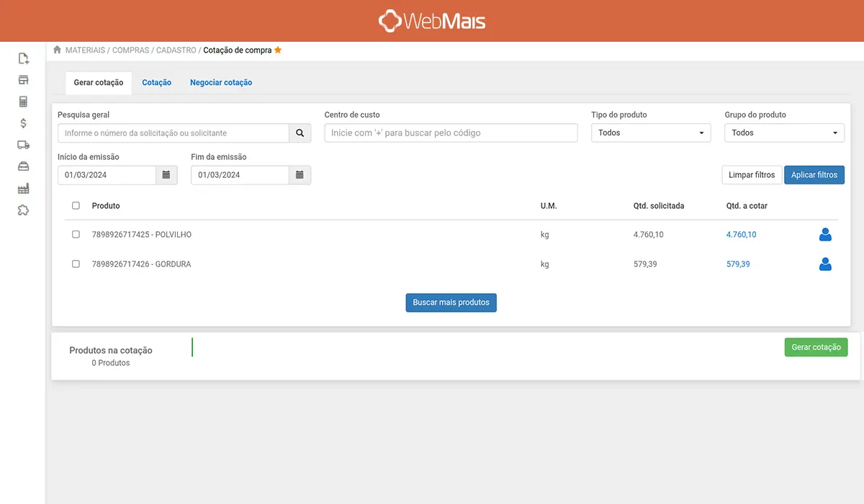864x504 pixels.
Task: Click the factory icon in the left sidebar
Action: pyautogui.click(x=23, y=188)
